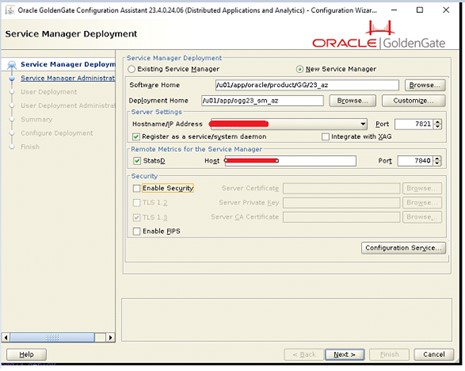Click the Server Settings port field showing 7821
The height and width of the screenshot is (371, 465).
(414, 124)
